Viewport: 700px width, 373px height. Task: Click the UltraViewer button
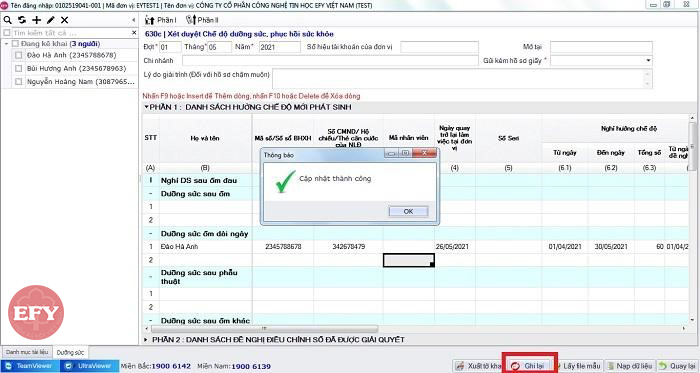click(x=89, y=366)
